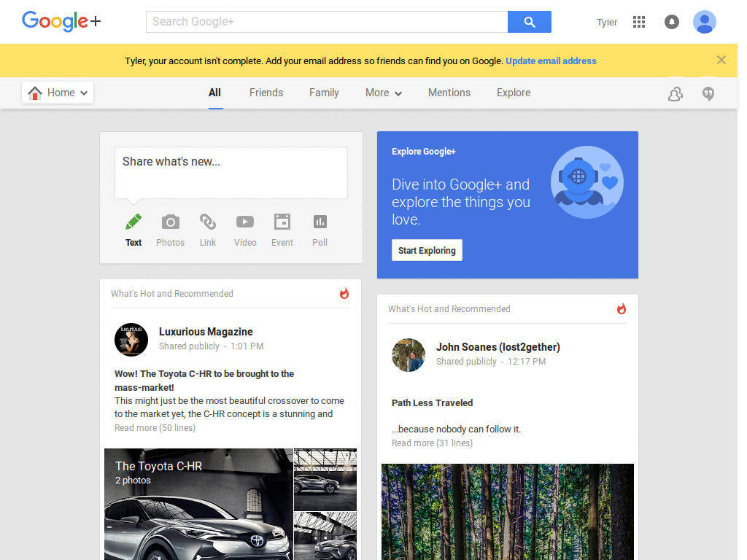Open Tyler's profile avatar menu
This screenshot has height=560, width=747.
705,22
